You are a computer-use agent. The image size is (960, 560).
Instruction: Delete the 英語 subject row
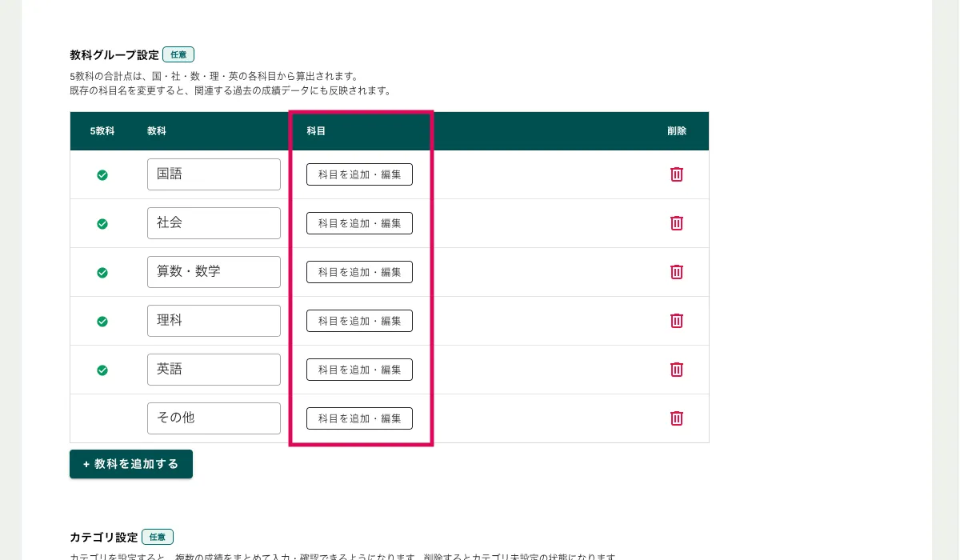676,370
